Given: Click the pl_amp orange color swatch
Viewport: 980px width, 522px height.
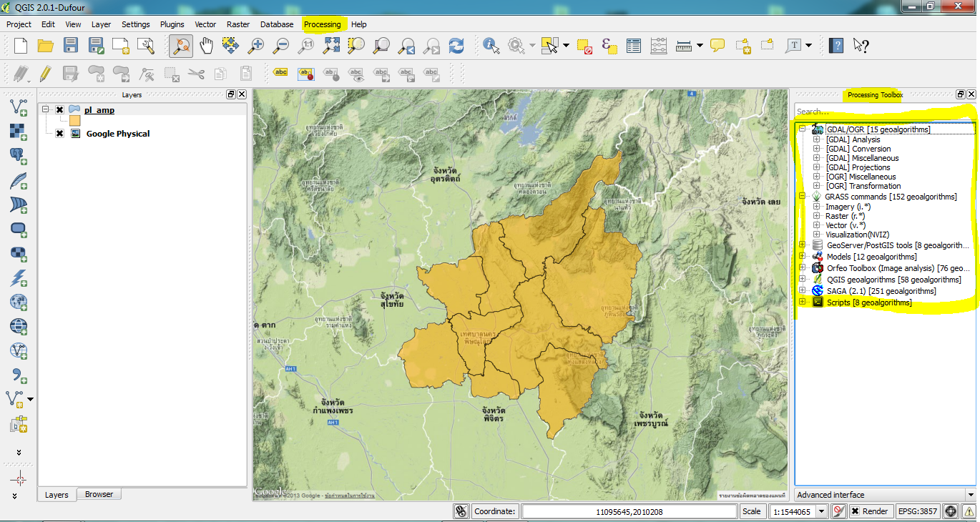Looking at the screenshot, I should 74,122.
